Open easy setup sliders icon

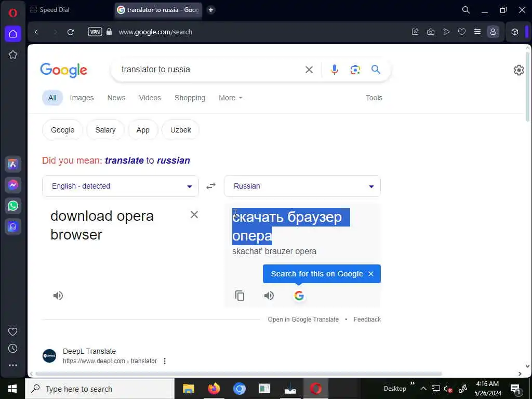[x=477, y=32]
